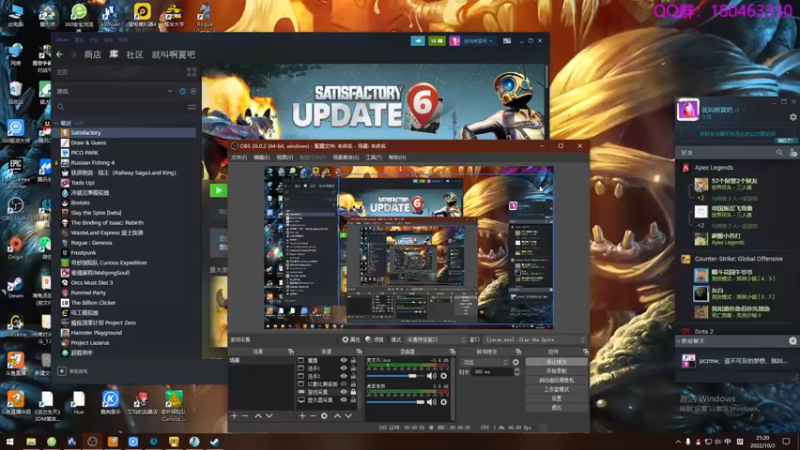Add new group chat plus icon
Screen dimensions: 800x450
(x=793, y=341)
